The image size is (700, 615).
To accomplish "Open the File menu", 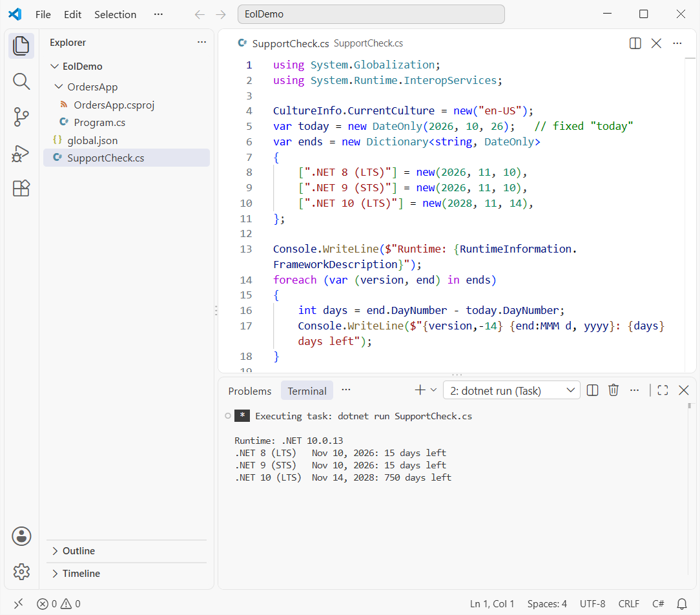I will pos(43,14).
